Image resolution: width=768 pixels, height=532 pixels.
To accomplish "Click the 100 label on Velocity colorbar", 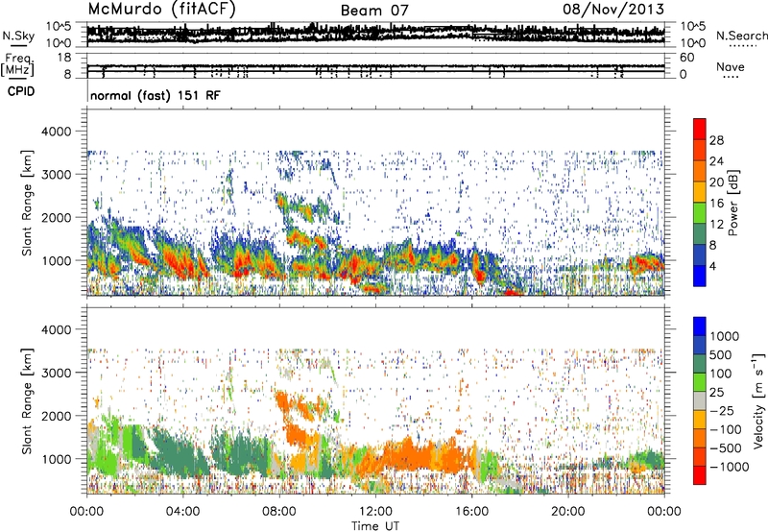I will (721, 374).
